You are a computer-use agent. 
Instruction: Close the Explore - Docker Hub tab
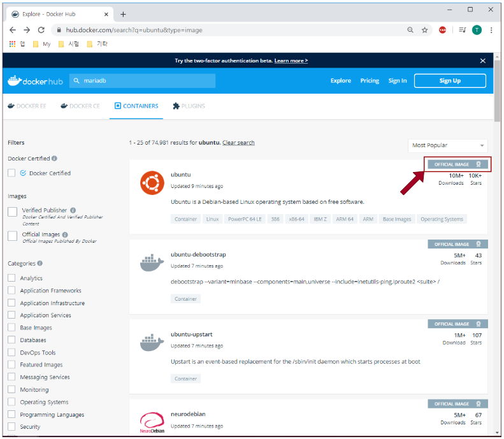coord(106,14)
